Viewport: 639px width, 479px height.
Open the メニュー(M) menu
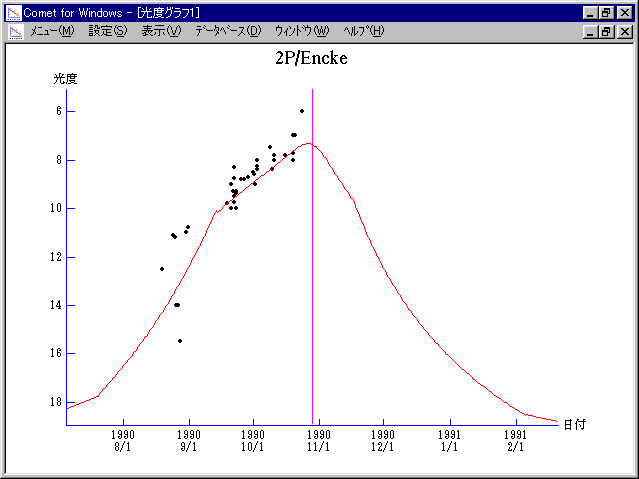[x=52, y=31]
